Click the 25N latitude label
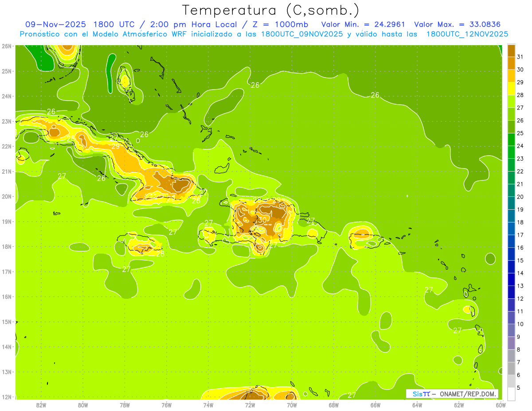Viewport: 532px width, 411px height. click(x=6, y=71)
